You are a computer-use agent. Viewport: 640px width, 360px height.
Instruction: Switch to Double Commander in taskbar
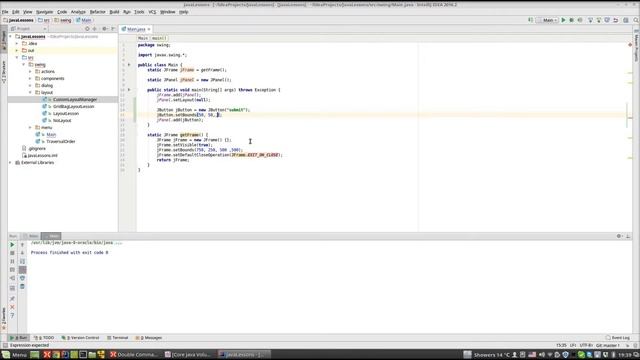point(134,355)
